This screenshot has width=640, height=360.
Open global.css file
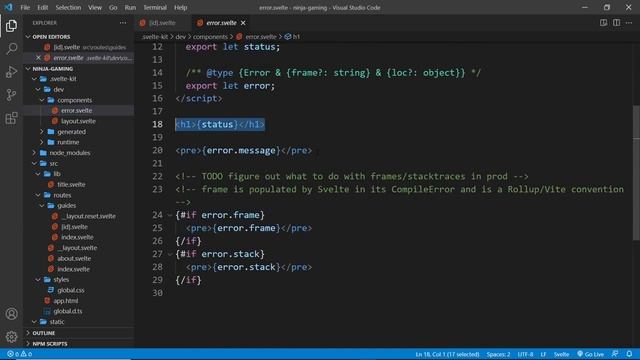[71, 290]
